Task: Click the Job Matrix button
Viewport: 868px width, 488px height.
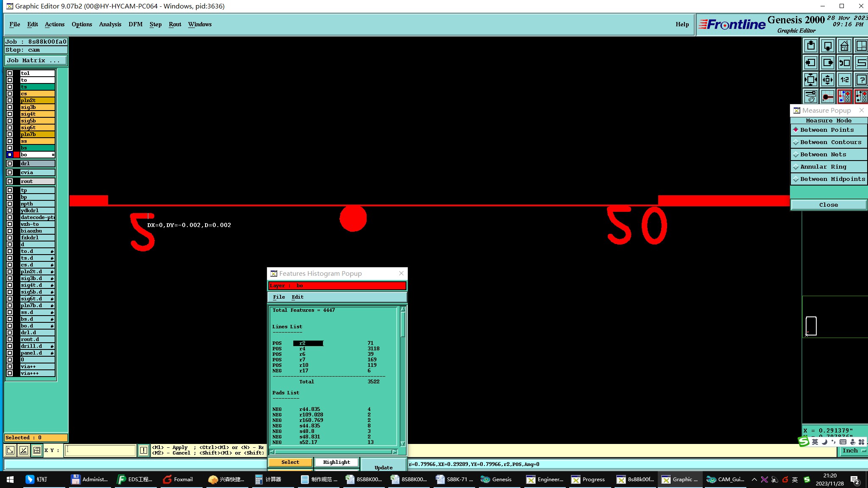Action: click(36, 61)
